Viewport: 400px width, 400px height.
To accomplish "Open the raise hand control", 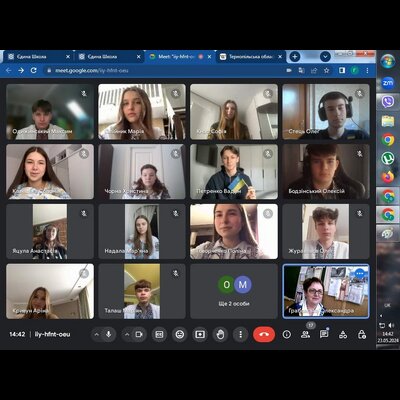I will 220,334.
